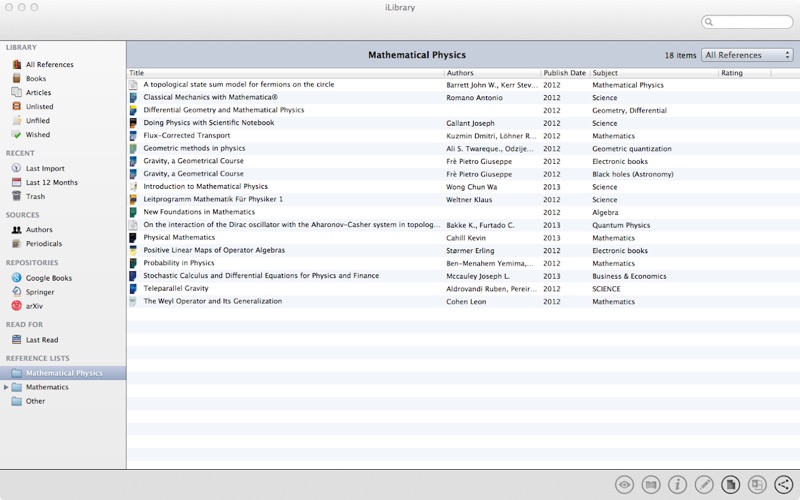Select 'Doing Physics with Scientific Notebook'

463,123
